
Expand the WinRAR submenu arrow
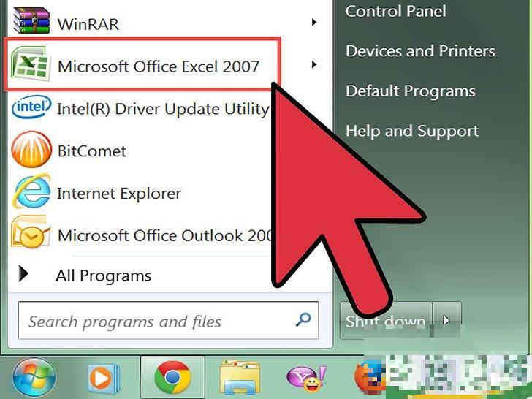(314, 23)
